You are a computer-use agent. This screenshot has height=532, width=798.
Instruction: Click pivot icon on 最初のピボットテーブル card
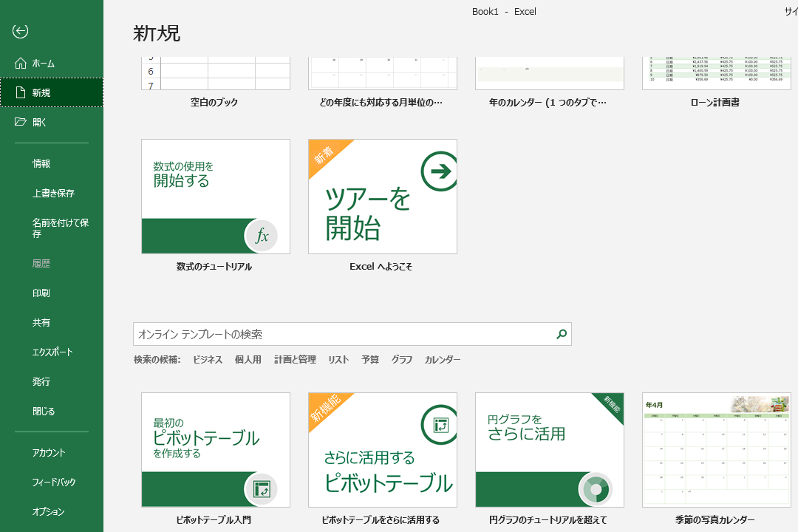(x=261, y=489)
